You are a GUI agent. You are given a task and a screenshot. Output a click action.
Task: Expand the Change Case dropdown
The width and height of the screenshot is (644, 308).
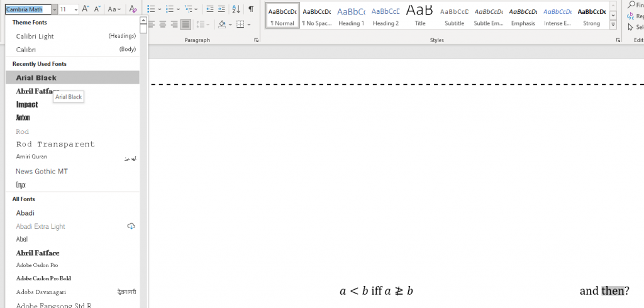coord(114,9)
